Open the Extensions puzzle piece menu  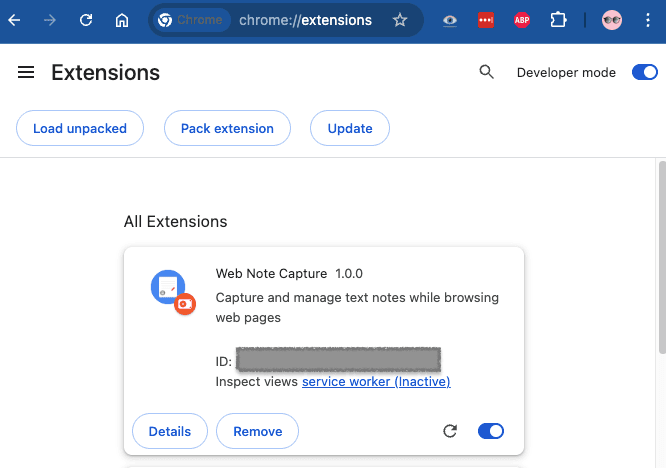[558, 20]
